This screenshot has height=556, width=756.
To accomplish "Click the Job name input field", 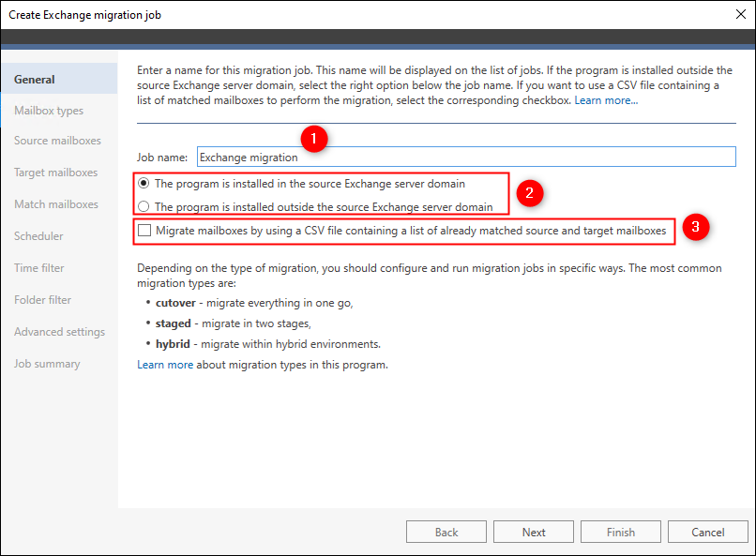I will pyautogui.click(x=466, y=158).
